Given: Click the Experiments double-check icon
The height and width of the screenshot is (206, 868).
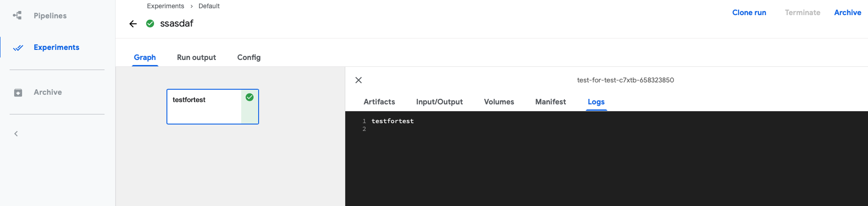Looking at the screenshot, I should tap(18, 48).
